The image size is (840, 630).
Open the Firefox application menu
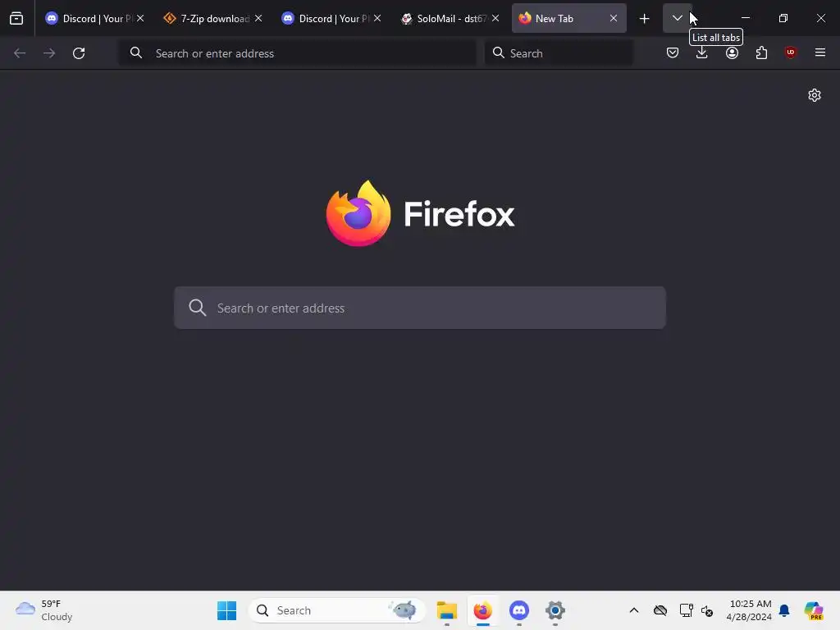click(x=820, y=52)
